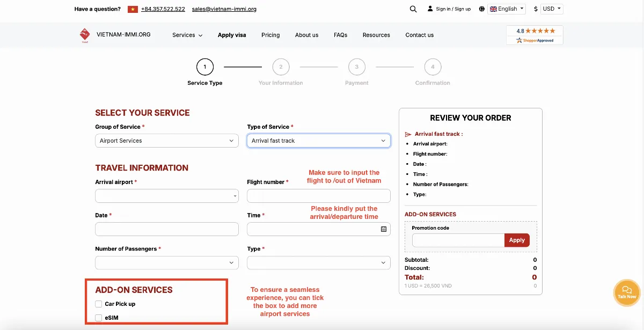Open the USD currency selector
644x330 pixels.
pos(552,9)
